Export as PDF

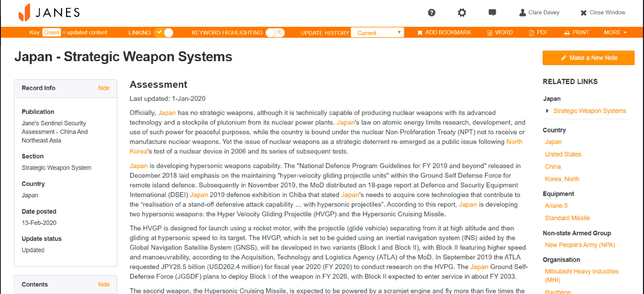(x=538, y=33)
